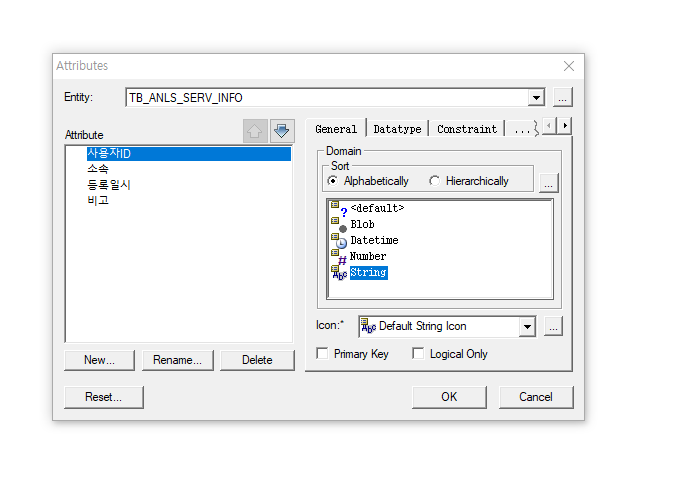
Task: Switch to the Constraint tab
Action: point(467,129)
